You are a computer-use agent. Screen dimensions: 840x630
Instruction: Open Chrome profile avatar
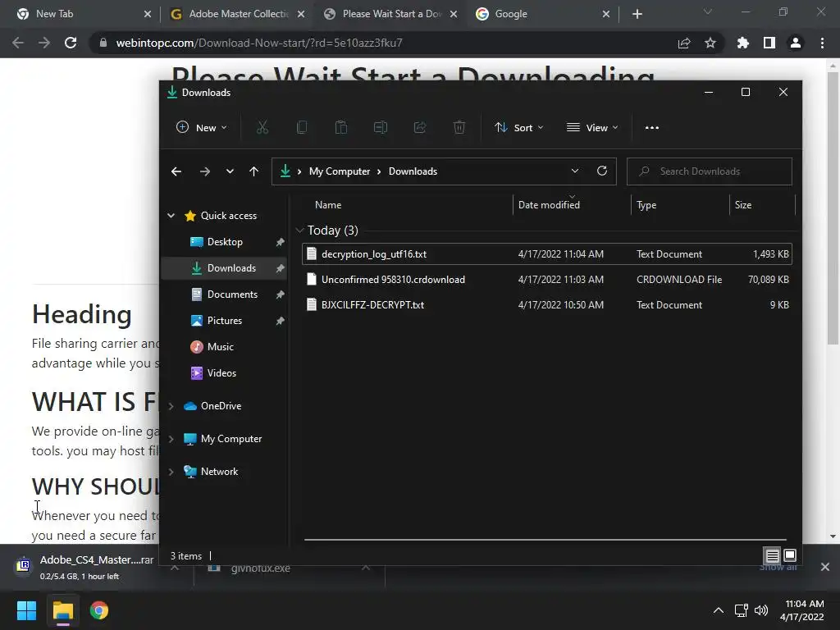(796, 43)
